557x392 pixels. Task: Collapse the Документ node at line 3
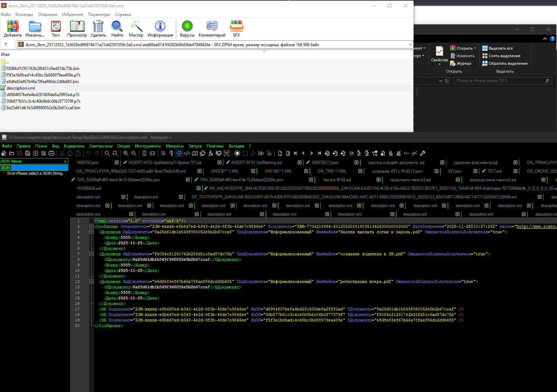pos(91,232)
